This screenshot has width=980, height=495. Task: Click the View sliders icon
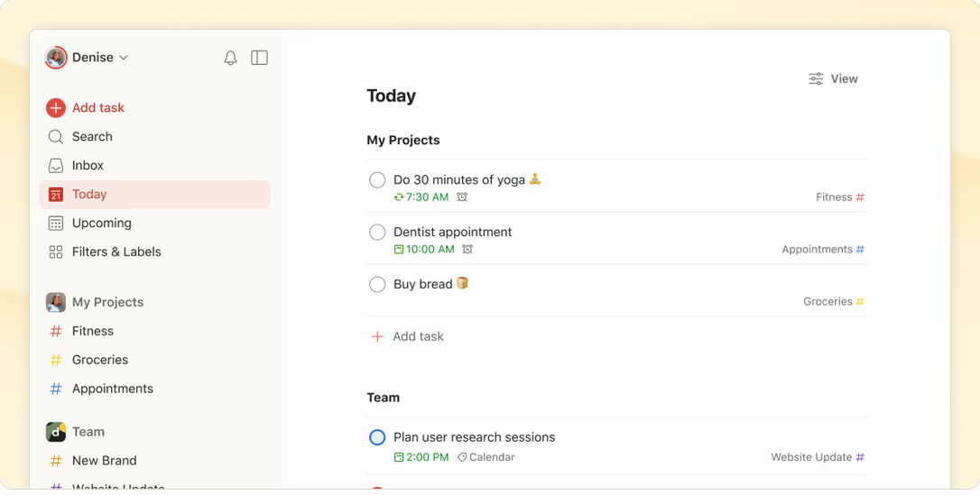(x=816, y=78)
